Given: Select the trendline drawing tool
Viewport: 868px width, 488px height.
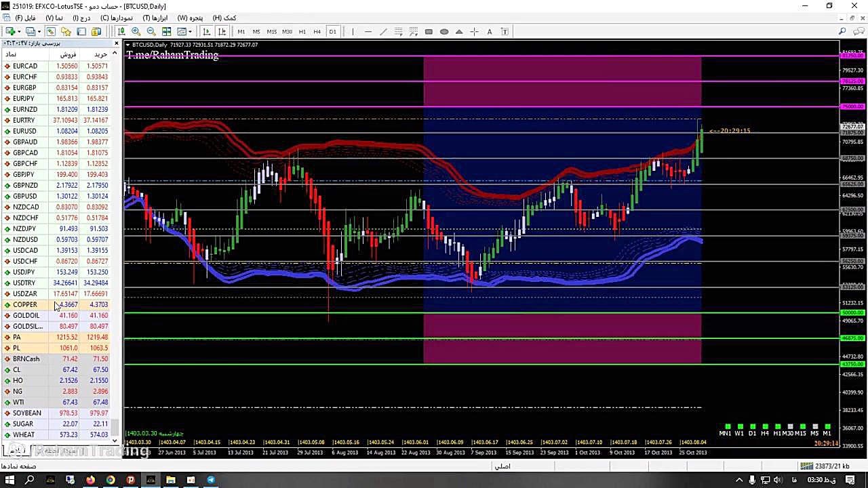Looking at the screenshot, I should [x=384, y=31].
